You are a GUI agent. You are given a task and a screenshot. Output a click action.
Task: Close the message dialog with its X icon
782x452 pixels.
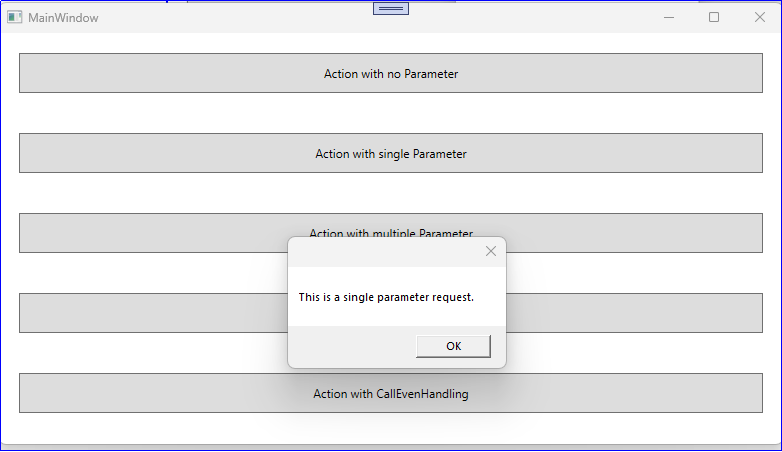490,251
